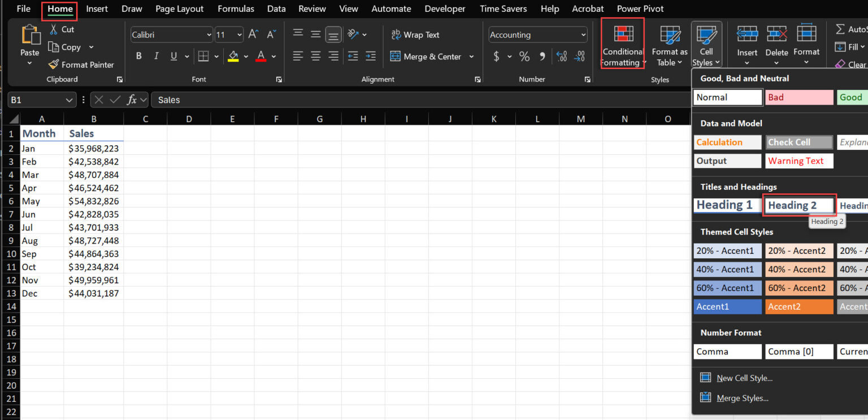
Task: Apply the Heading 2 cell style
Action: point(799,205)
